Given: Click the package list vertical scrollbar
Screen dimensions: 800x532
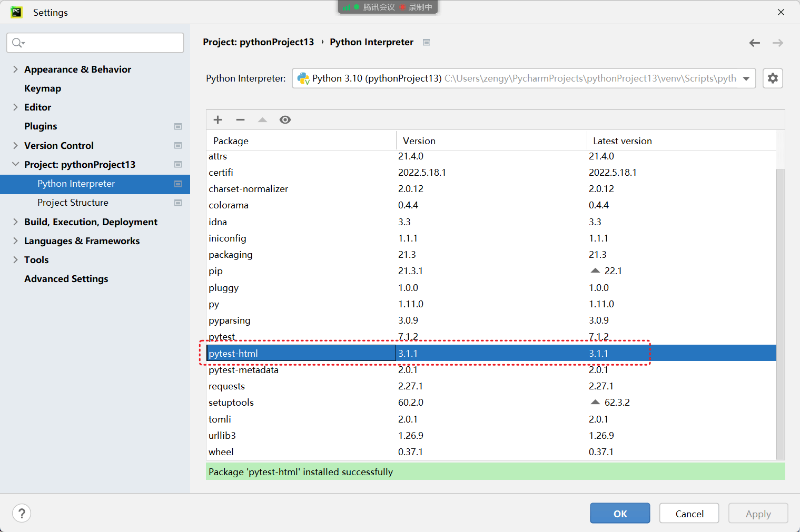Looking at the screenshot, I should [781, 314].
